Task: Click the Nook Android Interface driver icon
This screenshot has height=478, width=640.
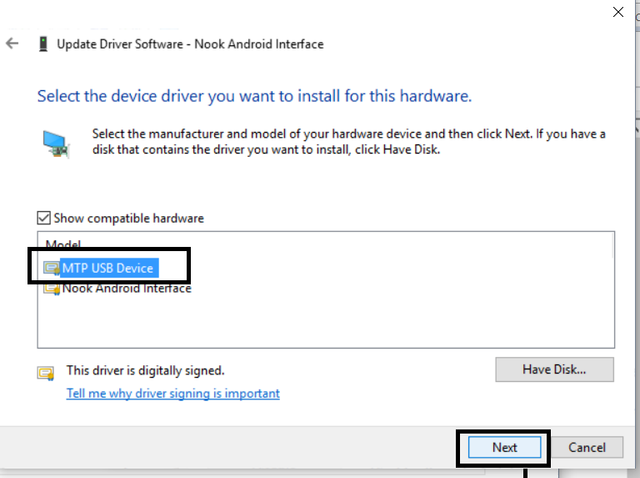Action: click(52, 289)
